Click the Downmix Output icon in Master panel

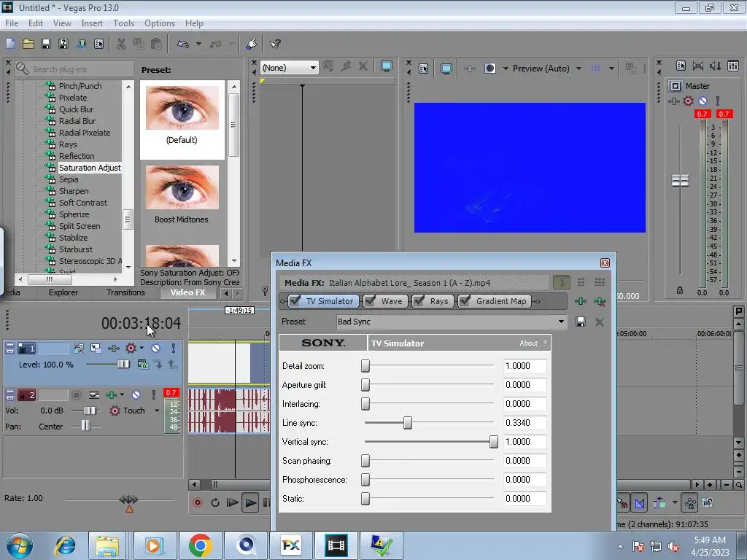tap(698, 66)
